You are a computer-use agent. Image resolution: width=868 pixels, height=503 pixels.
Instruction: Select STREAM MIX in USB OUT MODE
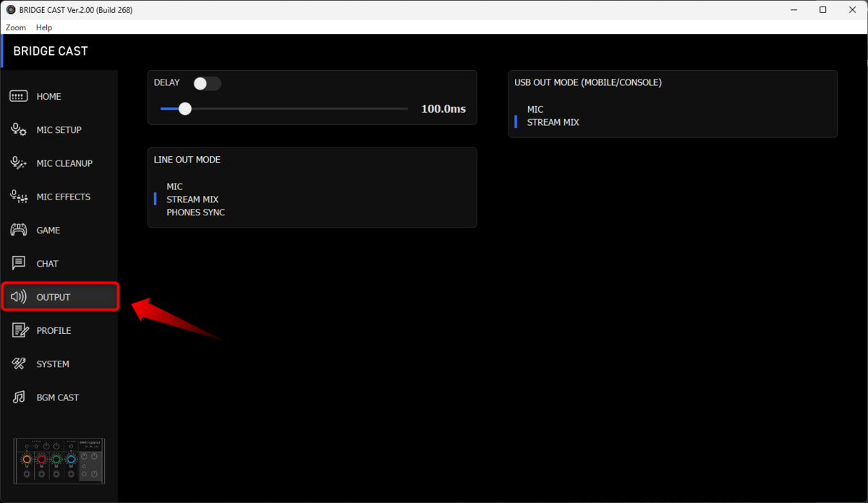coord(553,122)
